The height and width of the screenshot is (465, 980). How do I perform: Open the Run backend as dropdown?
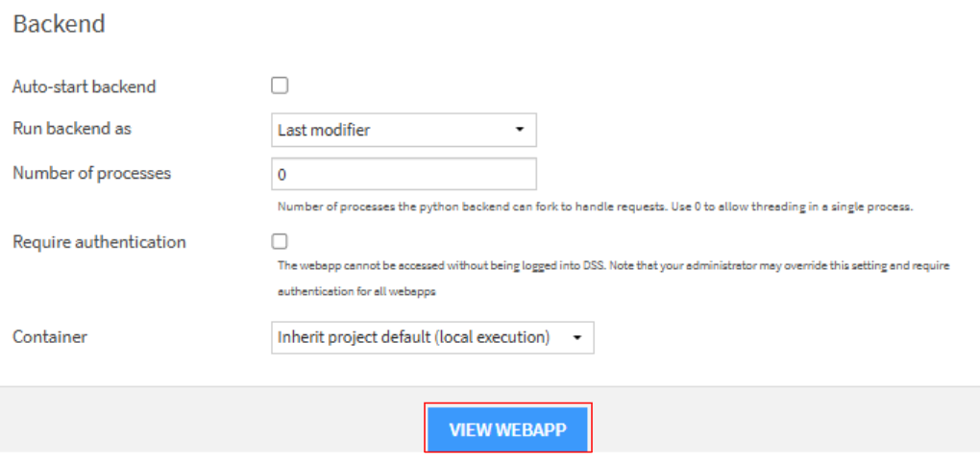coord(404,130)
